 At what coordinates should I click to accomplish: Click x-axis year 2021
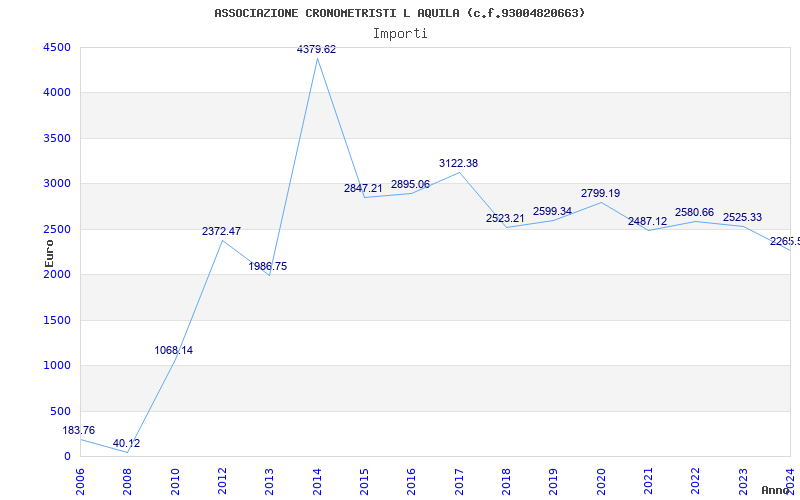tap(648, 482)
